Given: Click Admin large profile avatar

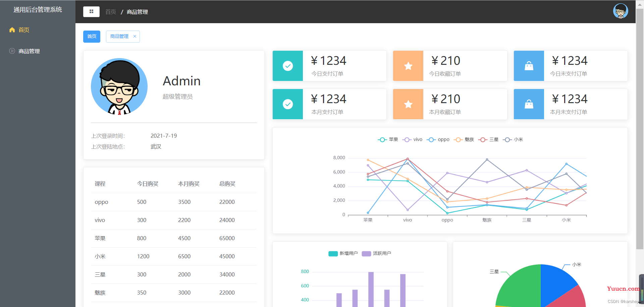Looking at the screenshot, I should pyautogui.click(x=119, y=86).
